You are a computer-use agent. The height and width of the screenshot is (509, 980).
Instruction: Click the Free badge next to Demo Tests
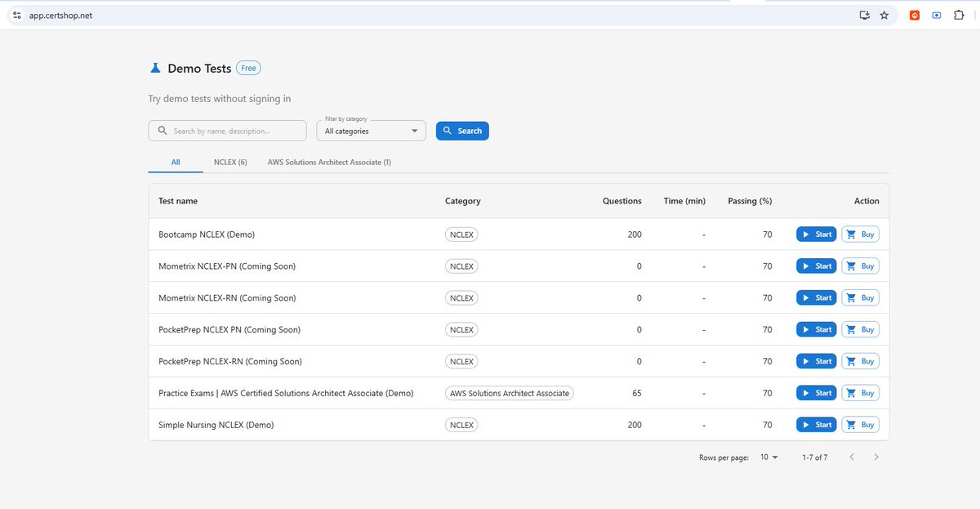pos(248,69)
